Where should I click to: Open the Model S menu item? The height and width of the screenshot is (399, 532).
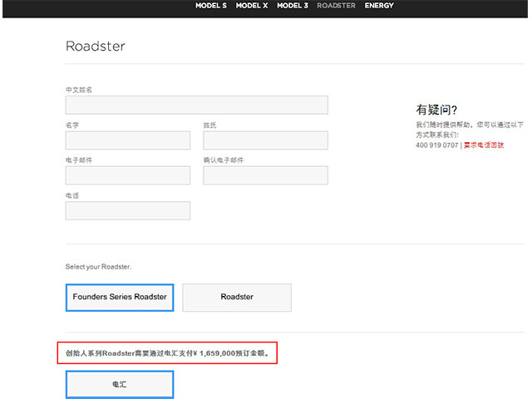210,6
